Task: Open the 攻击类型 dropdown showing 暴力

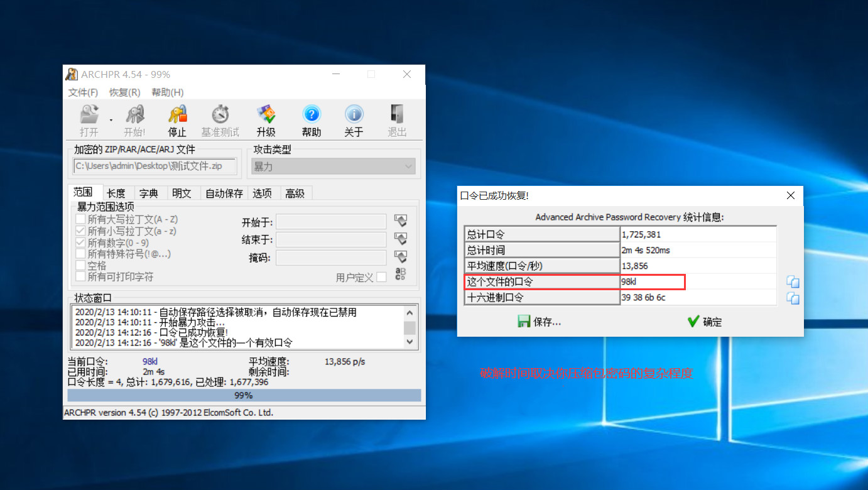Action: (x=334, y=166)
